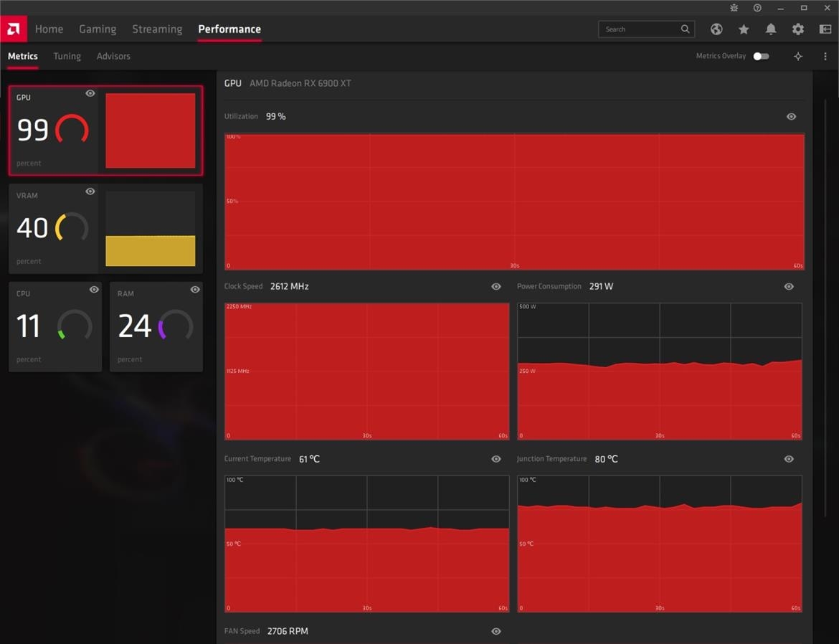
Task: Open the three-dot more options menu
Action: [x=825, y=56]
